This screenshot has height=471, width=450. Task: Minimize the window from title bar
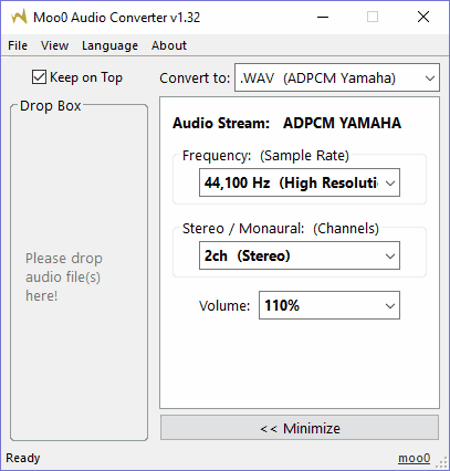(323, 17)
